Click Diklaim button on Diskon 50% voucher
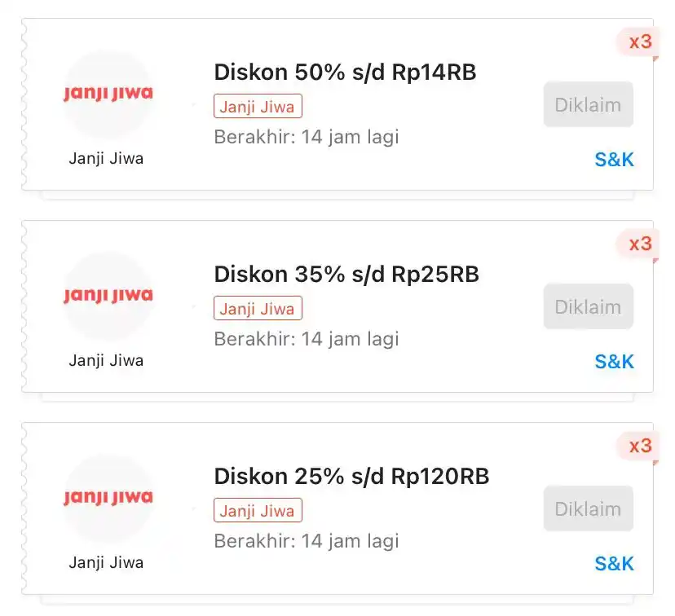Viewport: 675px width, 616px height. (588, 104)
